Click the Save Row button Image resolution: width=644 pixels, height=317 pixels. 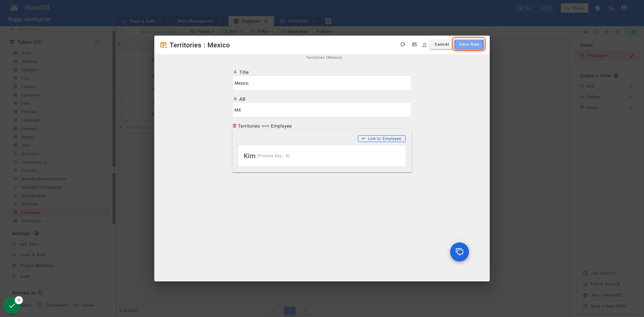tap(469, 44)
